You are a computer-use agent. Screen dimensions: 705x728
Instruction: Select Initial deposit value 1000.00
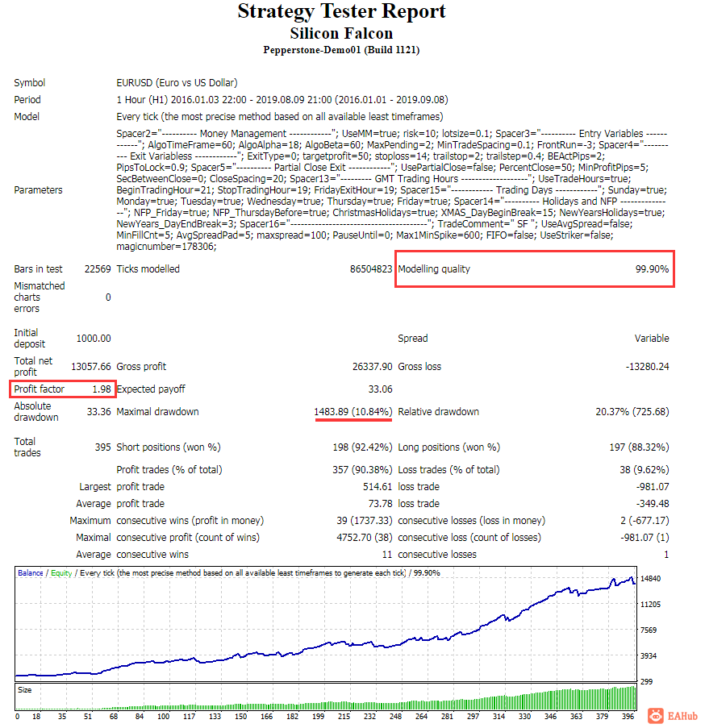click(94, 339)
